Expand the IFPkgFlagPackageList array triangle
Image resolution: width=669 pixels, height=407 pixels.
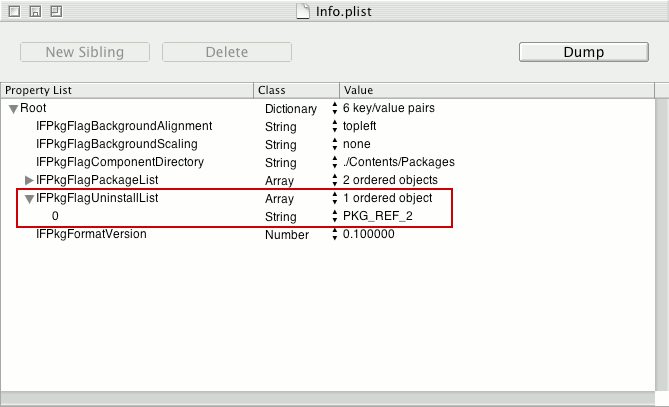(29, 180)
